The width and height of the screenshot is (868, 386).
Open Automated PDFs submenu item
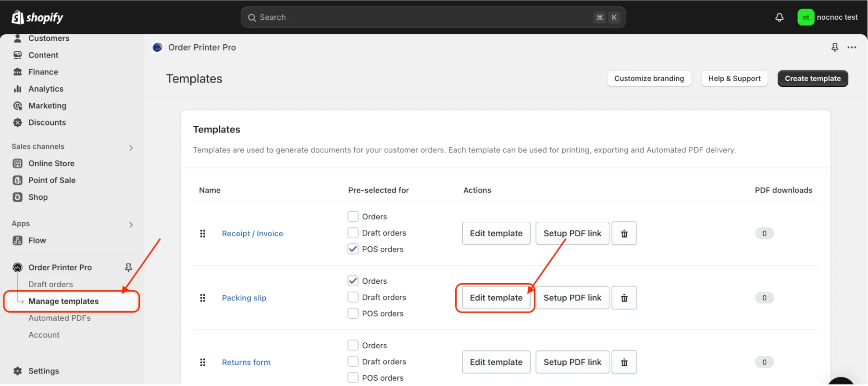click(60, 318)
